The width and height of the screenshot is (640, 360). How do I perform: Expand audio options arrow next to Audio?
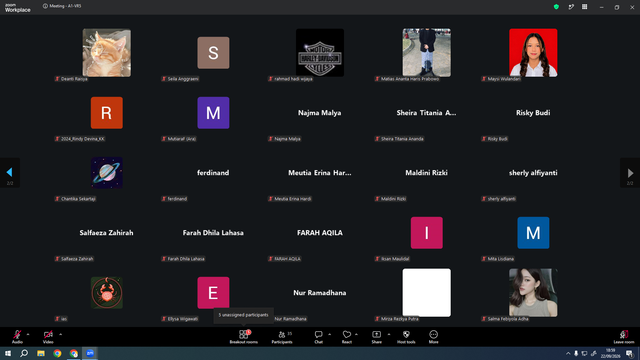(x=28, y=334)
